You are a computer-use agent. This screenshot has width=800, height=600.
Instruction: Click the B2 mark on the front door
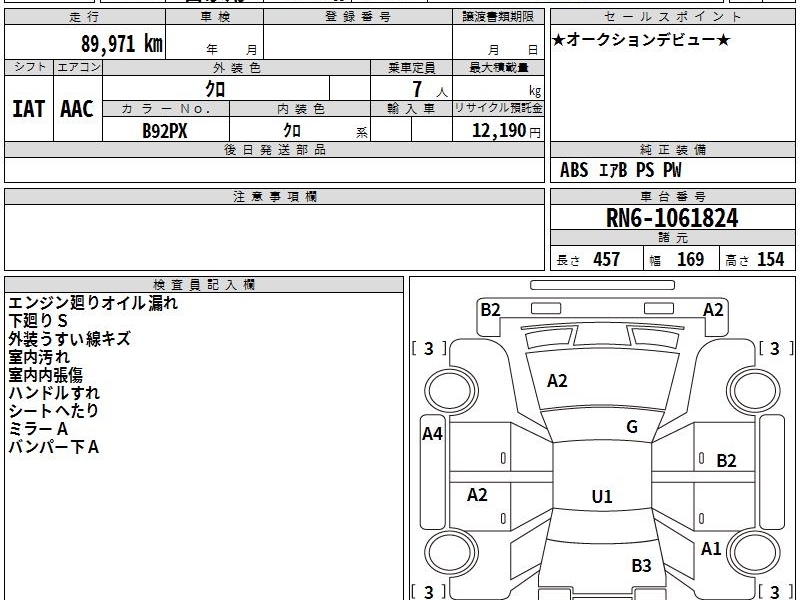[x=726, y=461]
